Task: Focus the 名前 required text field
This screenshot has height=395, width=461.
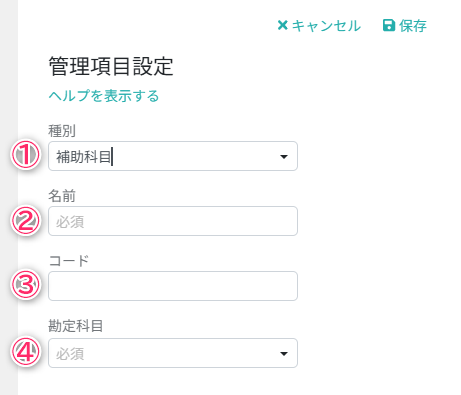Action: pyautogui.click(x=173, y=221)
